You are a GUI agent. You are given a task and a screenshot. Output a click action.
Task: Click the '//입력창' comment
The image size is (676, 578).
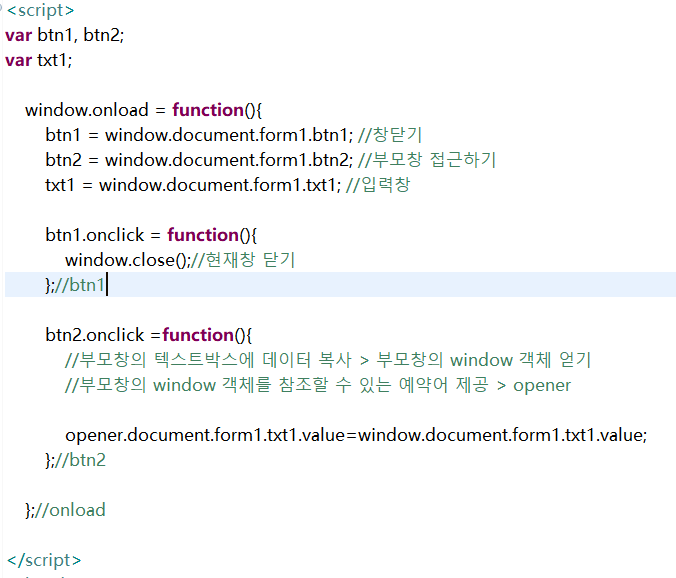point(378,185)
